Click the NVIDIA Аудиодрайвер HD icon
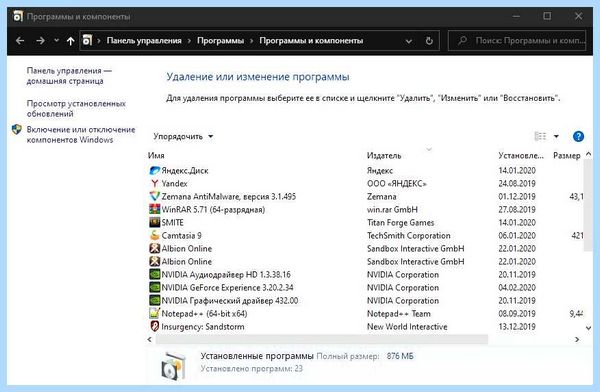This screenshot has width=600, height=392. point(155,275)
